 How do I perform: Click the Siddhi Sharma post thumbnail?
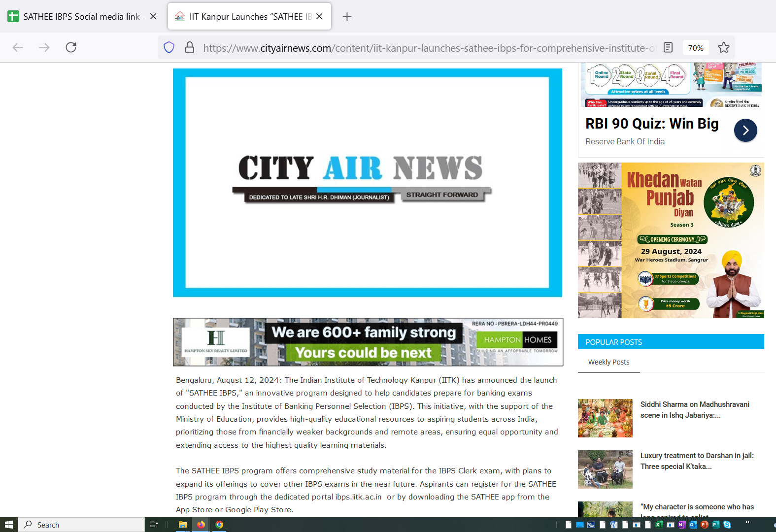pos(605,418)
